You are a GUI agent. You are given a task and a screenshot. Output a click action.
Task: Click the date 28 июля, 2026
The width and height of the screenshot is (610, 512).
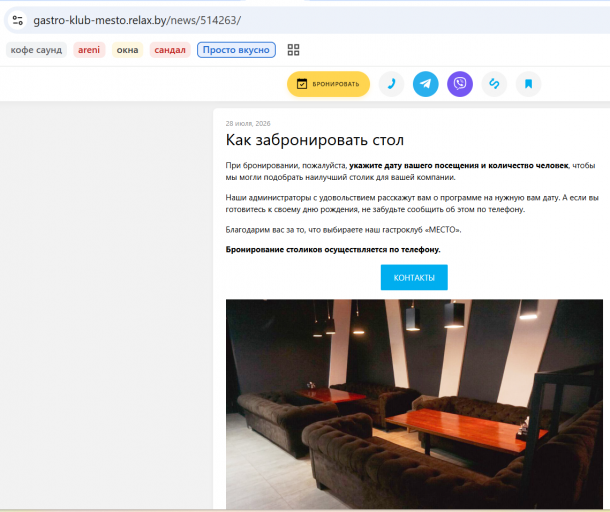(248, 123)
